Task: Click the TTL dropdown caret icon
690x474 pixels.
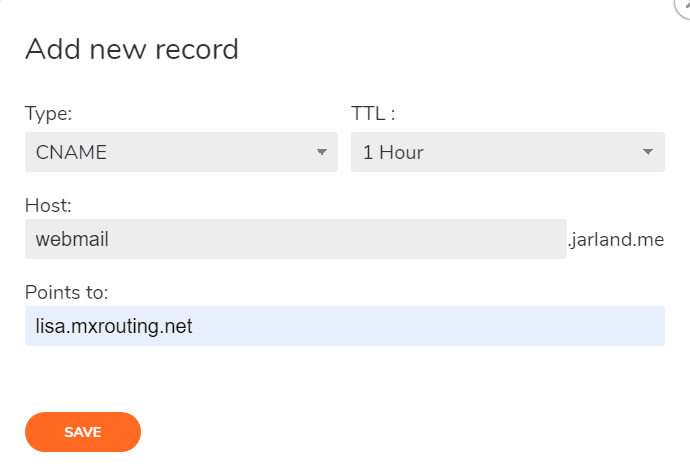Action: coord(647,153)
